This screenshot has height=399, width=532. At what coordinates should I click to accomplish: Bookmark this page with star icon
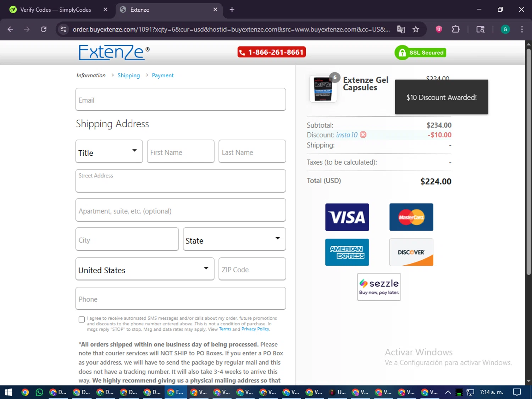click(416, 29)
